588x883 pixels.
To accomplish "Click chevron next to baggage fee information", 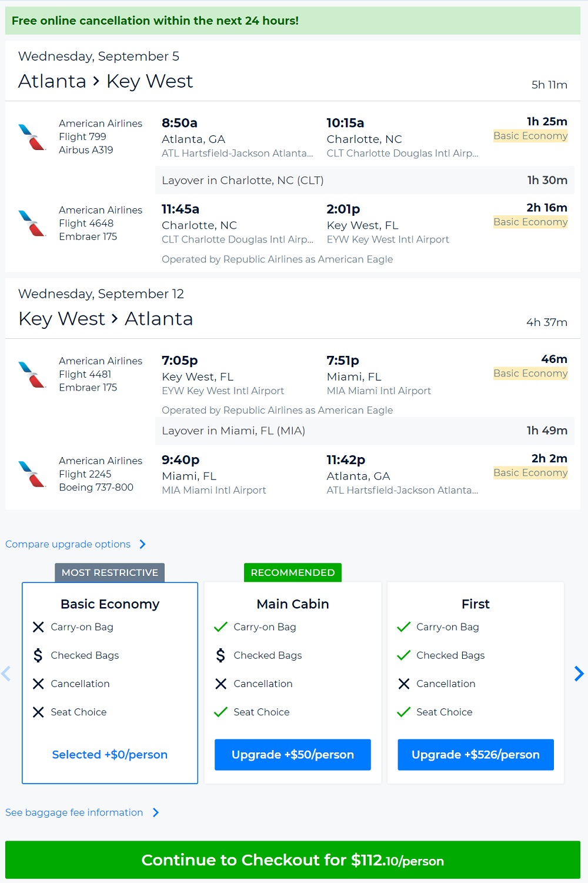I will 156,812.
